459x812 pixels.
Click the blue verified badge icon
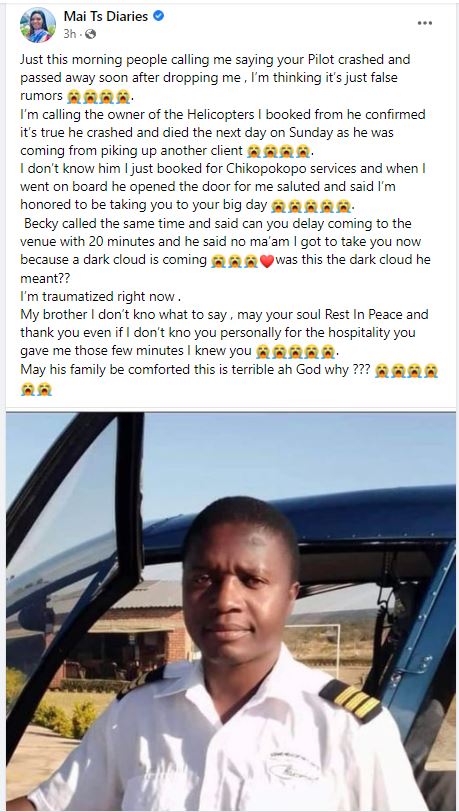(159, 16)
